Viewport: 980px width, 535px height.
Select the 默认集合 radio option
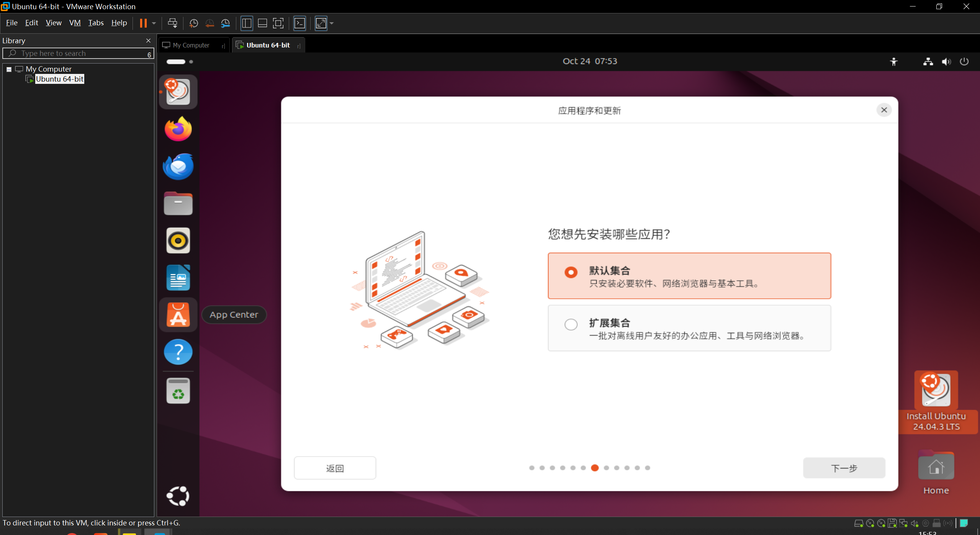pos(571,272)
